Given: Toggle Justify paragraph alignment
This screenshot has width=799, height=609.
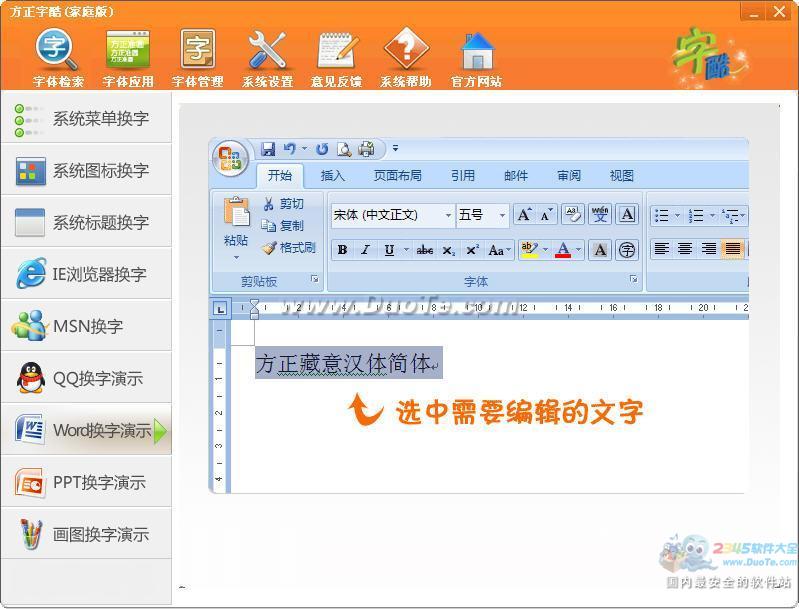Looking at the screenshot, I should pos(733,249).
